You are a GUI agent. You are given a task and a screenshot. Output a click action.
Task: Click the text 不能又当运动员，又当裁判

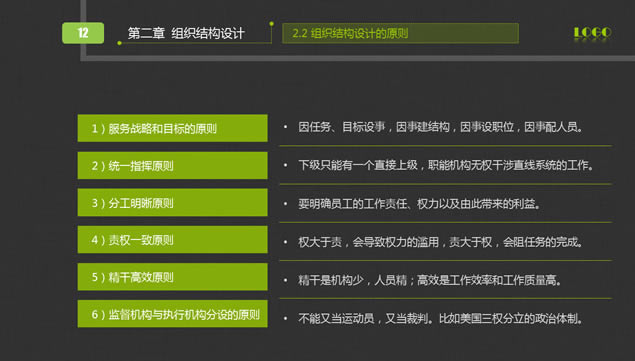click(x=363, y=318)
